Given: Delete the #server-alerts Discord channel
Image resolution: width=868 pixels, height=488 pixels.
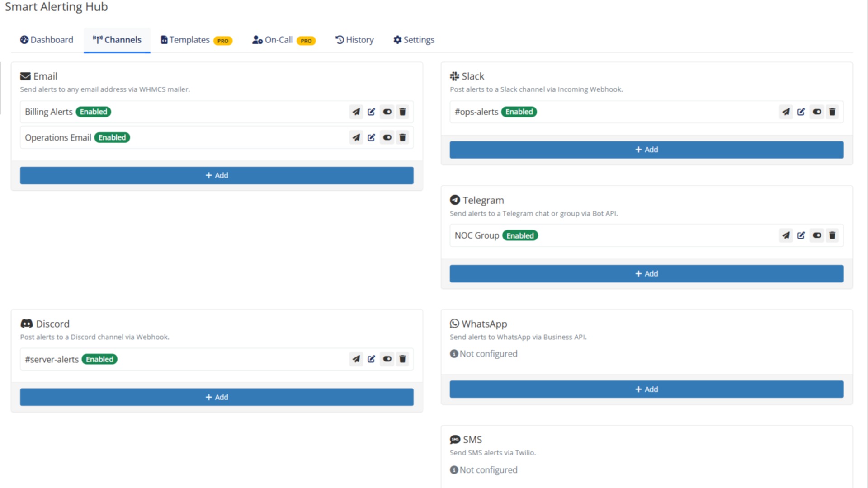Looking at the screenshot, I should [402, 359].
